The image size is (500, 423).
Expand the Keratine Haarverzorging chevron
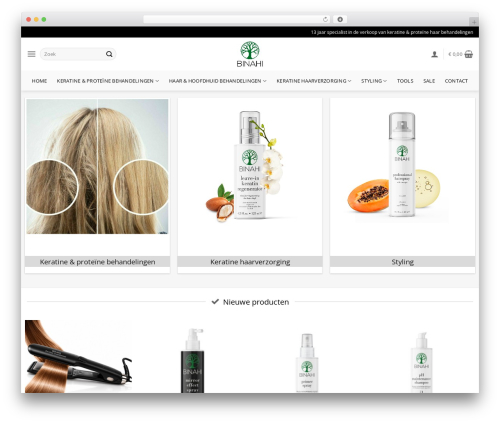tap(350, 81)
